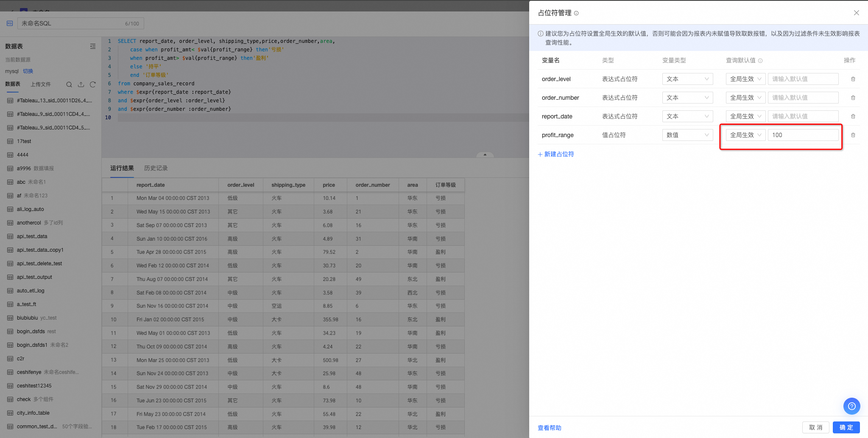This screenshot has height=438, width=868.
Task: Open 全局生效 dropdown for order_level
Action: (745, 79)
